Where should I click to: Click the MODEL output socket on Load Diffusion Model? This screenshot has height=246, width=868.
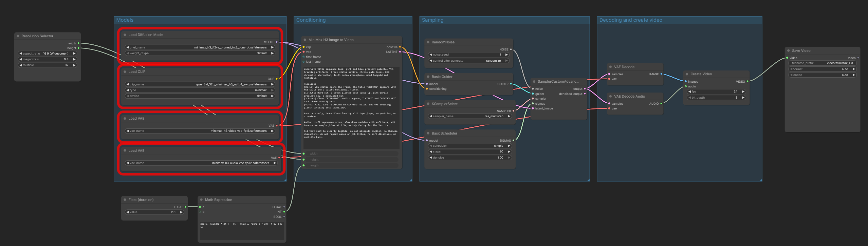[x=277, y=42]
